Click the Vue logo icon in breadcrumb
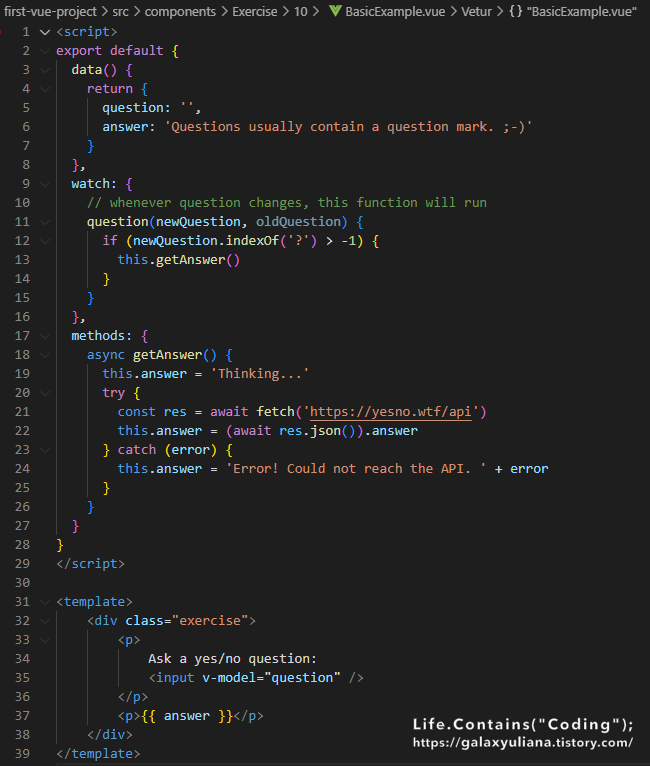 pyautogui.click(x=335, y=11)
